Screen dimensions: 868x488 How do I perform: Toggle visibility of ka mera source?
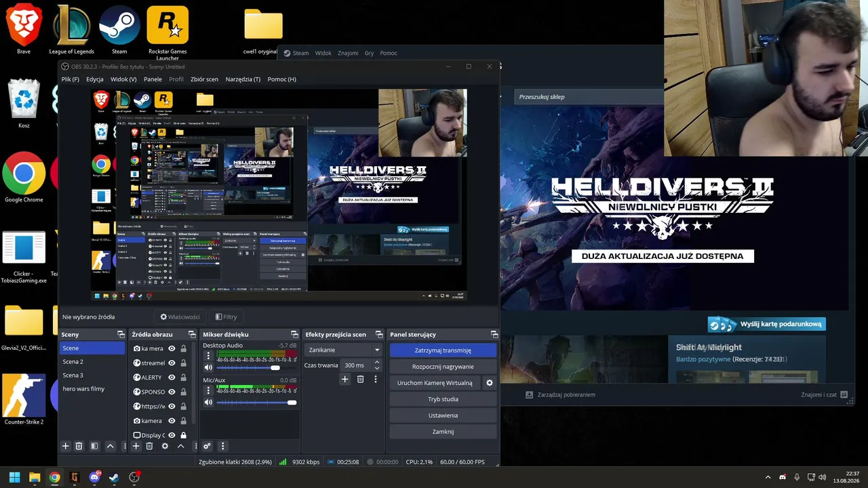coord(172,348)
